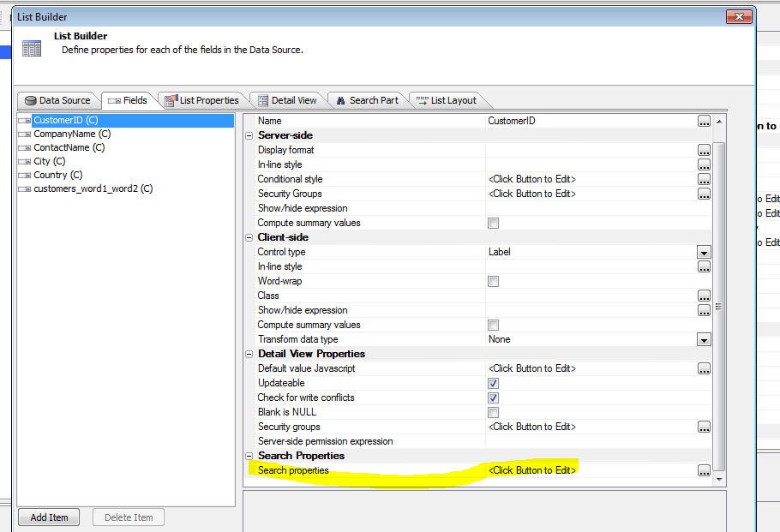Collapse the Server-side property section
The height and width of the screenshot is (532, 780).
(x=249, y=135)
